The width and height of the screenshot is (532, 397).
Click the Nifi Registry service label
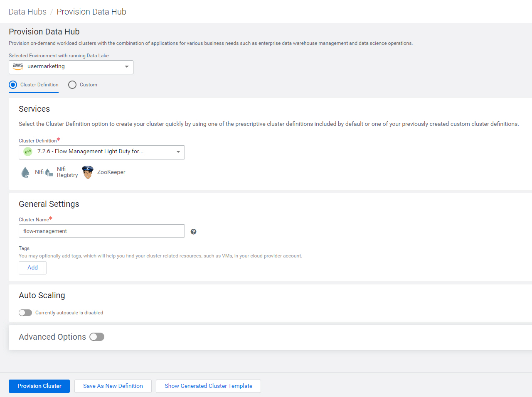pos(67,172)
